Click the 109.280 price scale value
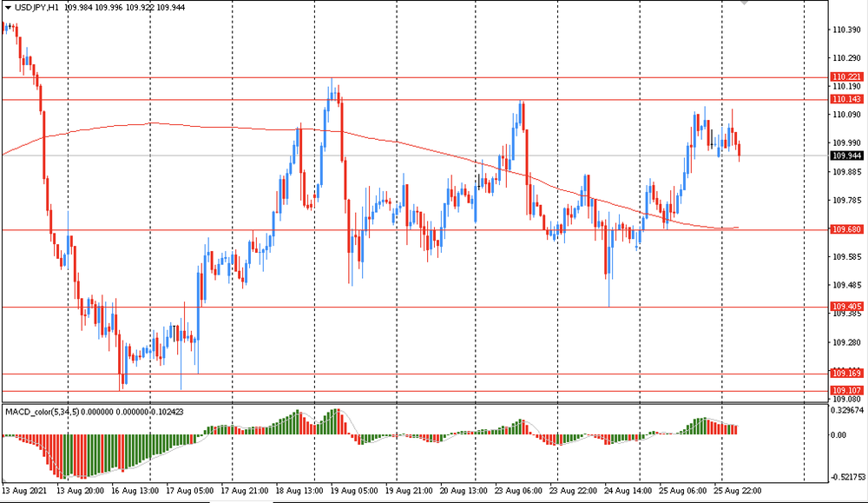The width and height of the screenshot is (868, 503). click(x=847, y=342)
